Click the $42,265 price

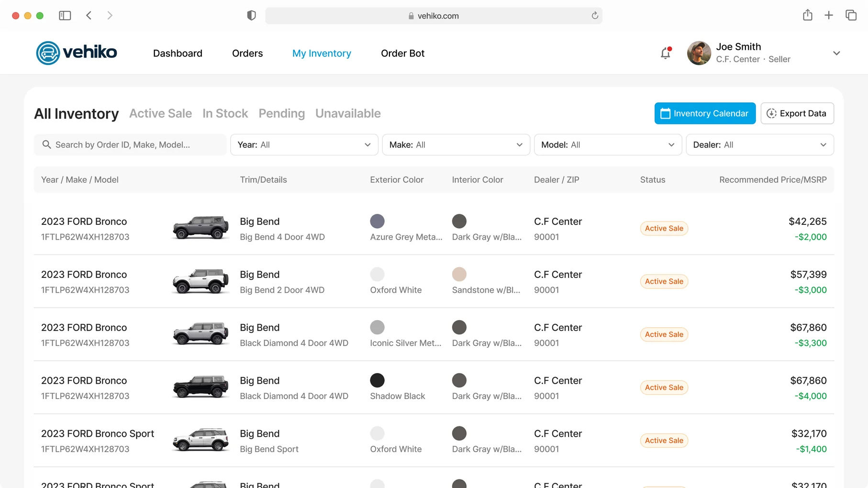point(808,222)
